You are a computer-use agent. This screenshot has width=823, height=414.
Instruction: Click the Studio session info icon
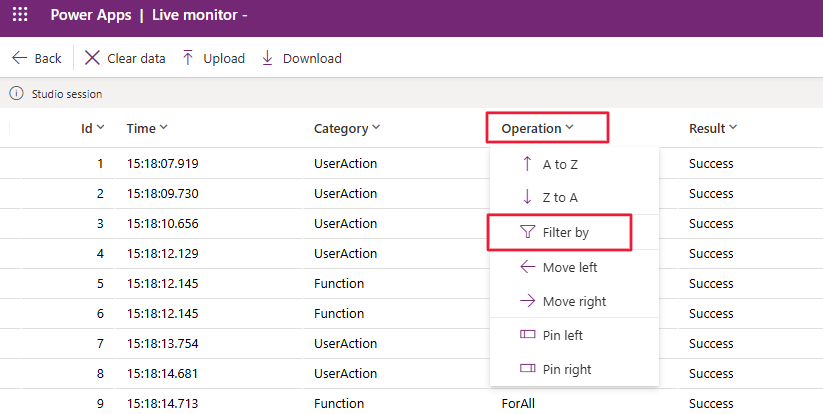click(x=16, y=93)
